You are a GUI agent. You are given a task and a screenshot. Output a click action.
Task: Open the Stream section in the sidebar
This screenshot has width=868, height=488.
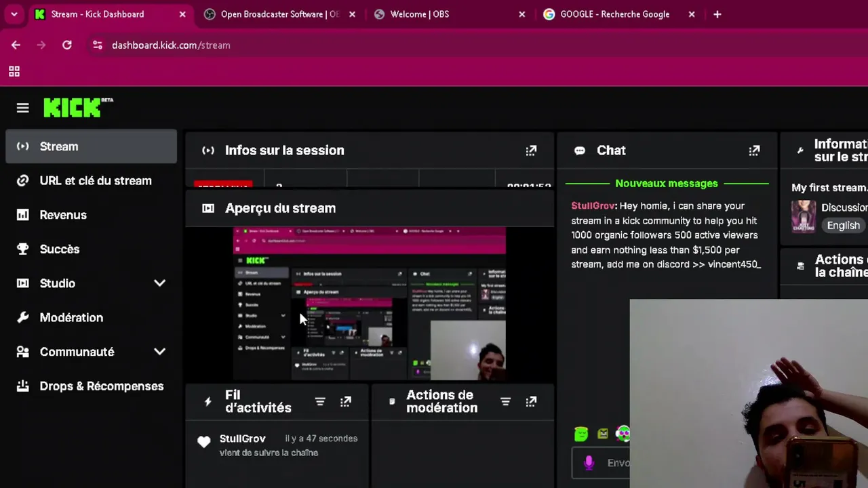click(x=91, y=146)
